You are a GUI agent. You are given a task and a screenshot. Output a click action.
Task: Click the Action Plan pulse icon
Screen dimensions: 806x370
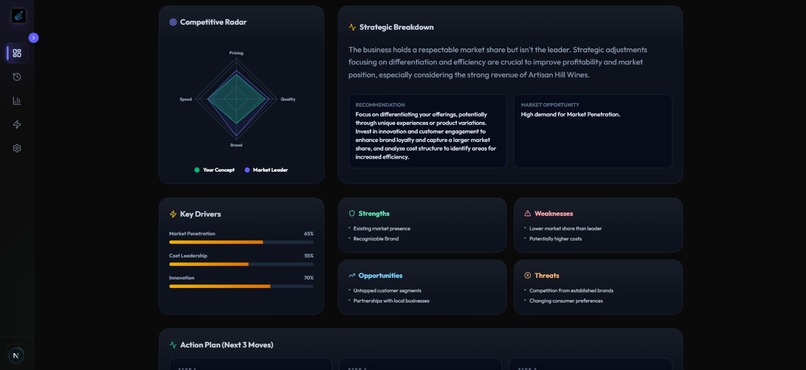pos(173,345)
